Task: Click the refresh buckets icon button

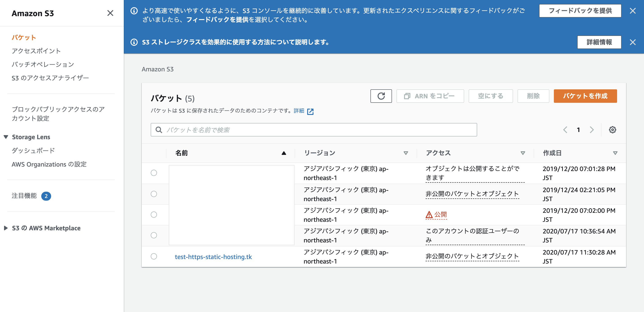Action: (x=381, y=96)
